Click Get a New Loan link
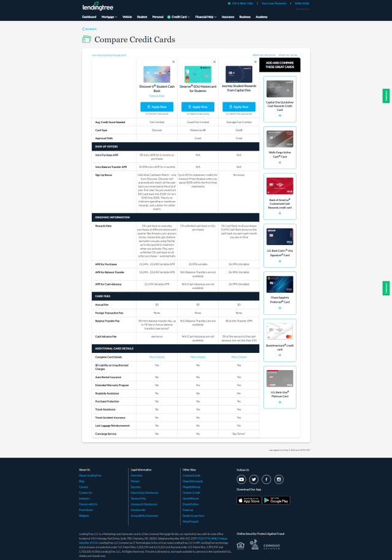Screen dimensions: 392x560 tap(241, 3)
